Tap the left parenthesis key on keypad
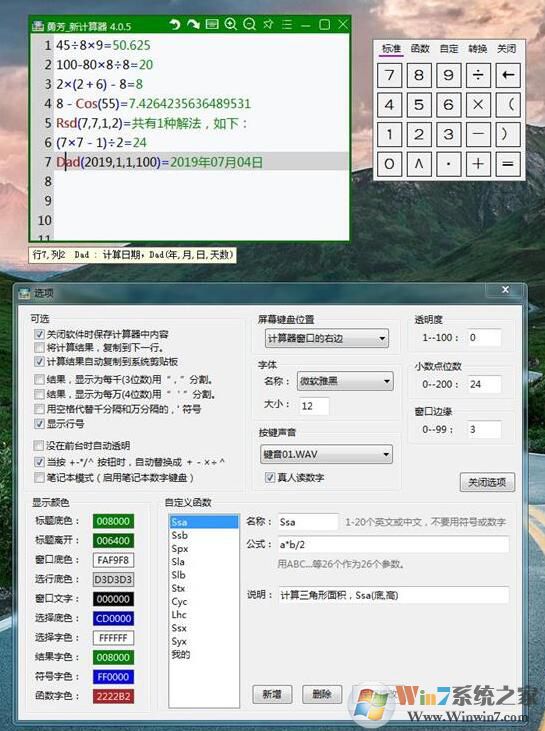 tap(508, 104)
